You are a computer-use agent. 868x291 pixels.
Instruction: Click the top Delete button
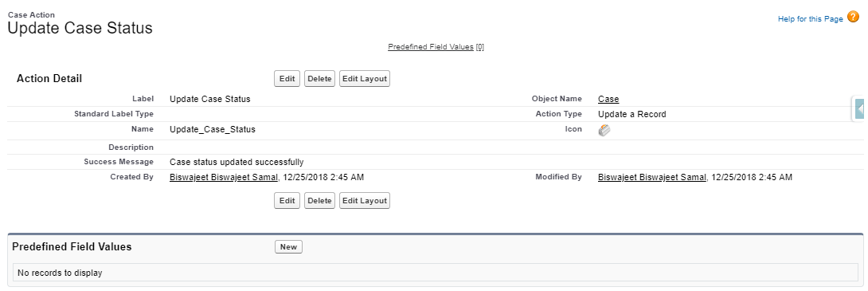tap(319, 79)
